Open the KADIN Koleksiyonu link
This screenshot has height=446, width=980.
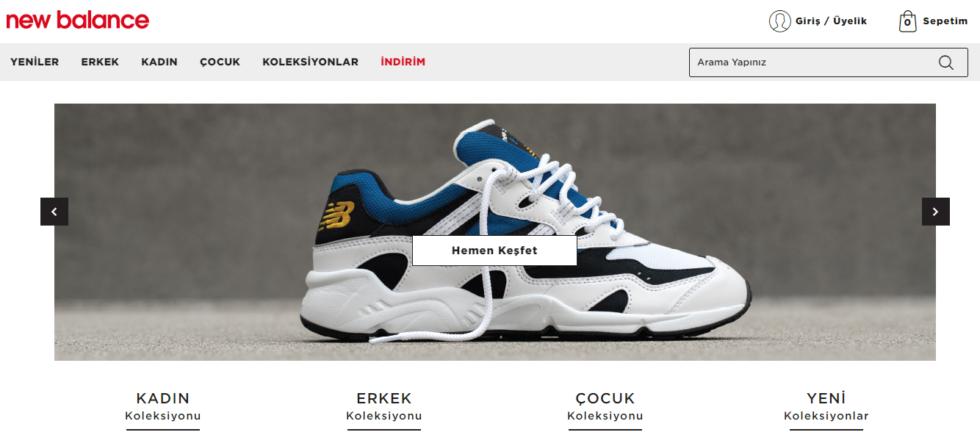coord(163,407)
